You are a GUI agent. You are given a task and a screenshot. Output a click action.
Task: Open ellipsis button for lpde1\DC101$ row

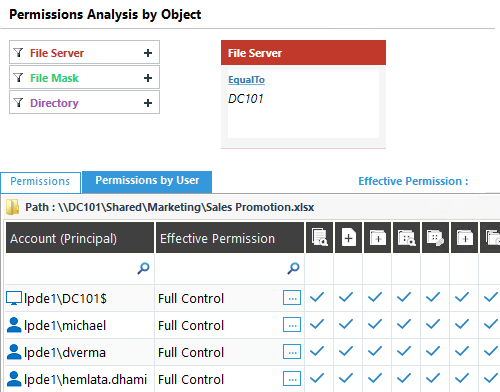click(292, 298)
